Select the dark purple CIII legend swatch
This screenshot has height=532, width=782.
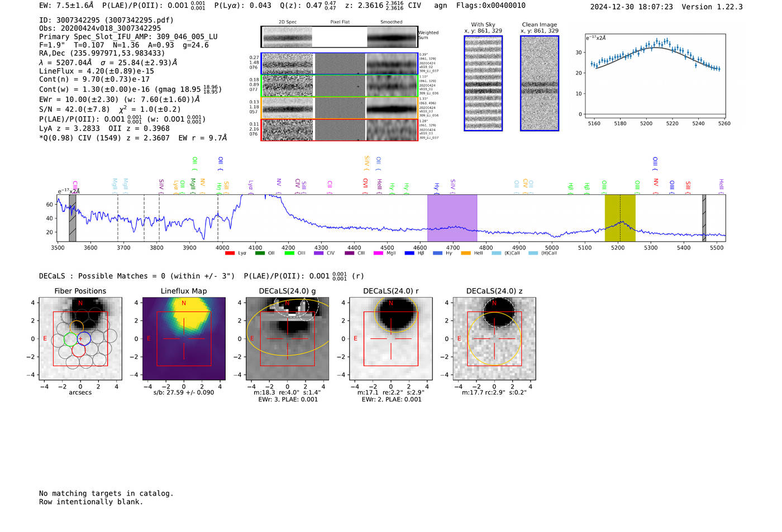[x=350, y=253]
